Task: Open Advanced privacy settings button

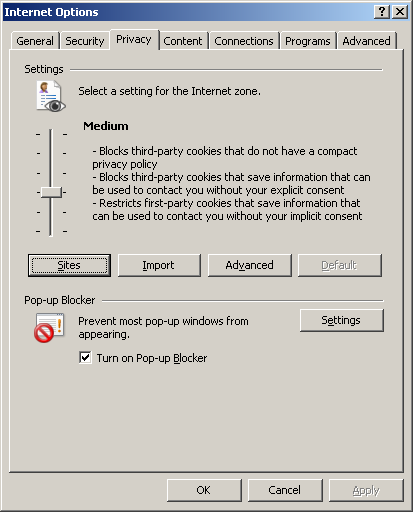Action: pyautogui.click(x=250, y=265)
